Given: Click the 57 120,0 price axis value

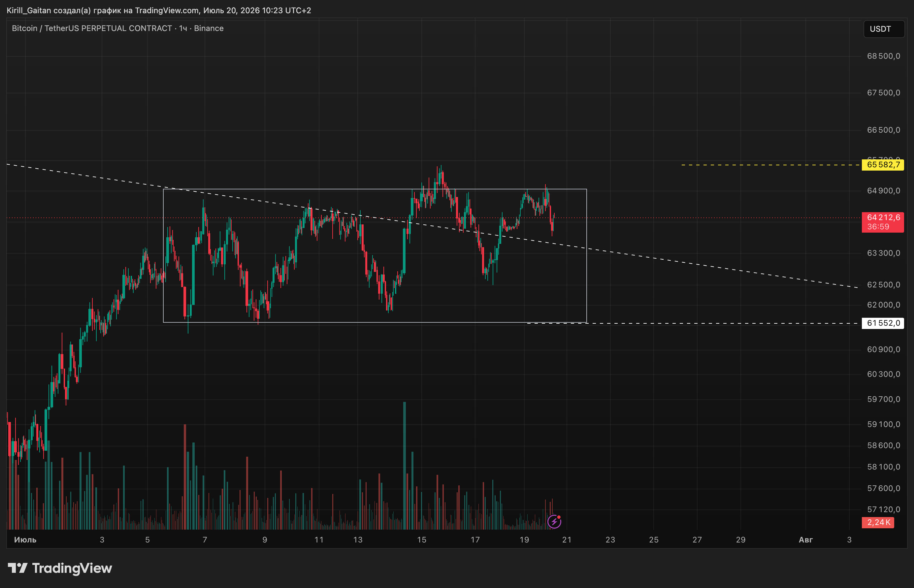Looking at the screenshot, I should [x=883, y=509].
